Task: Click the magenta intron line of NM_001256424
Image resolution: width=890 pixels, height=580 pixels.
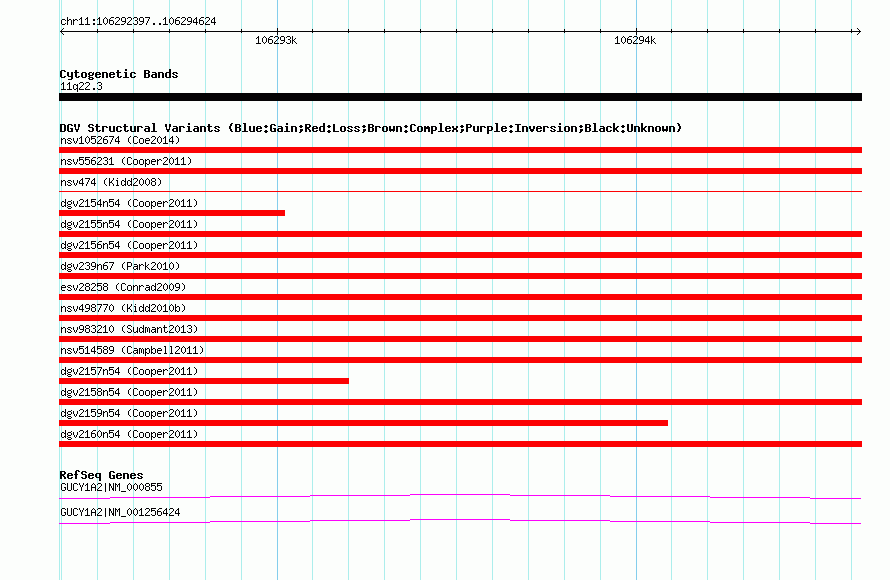Action: pyautogui.click(x=460, y=520)
